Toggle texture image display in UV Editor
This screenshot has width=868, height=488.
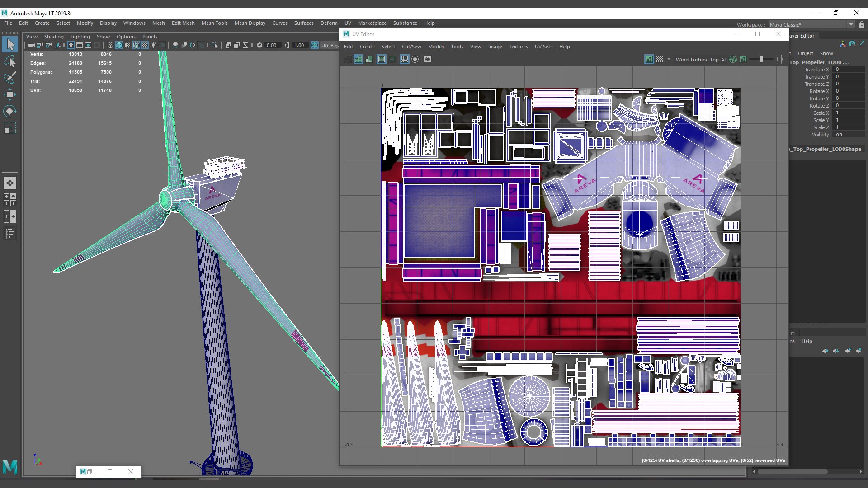point(649,59)
